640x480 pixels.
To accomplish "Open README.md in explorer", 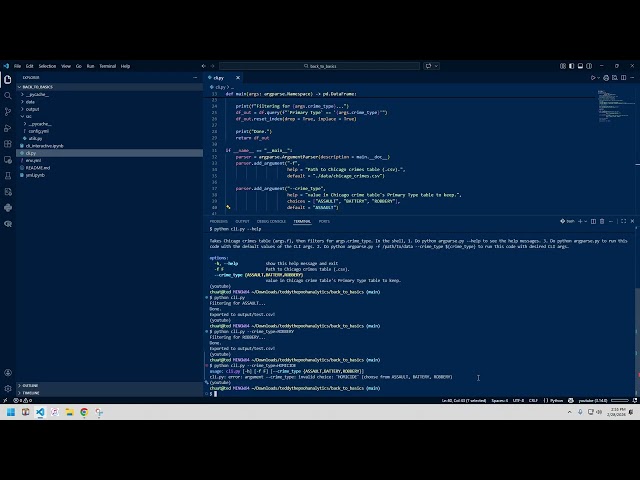I will 109,168.
